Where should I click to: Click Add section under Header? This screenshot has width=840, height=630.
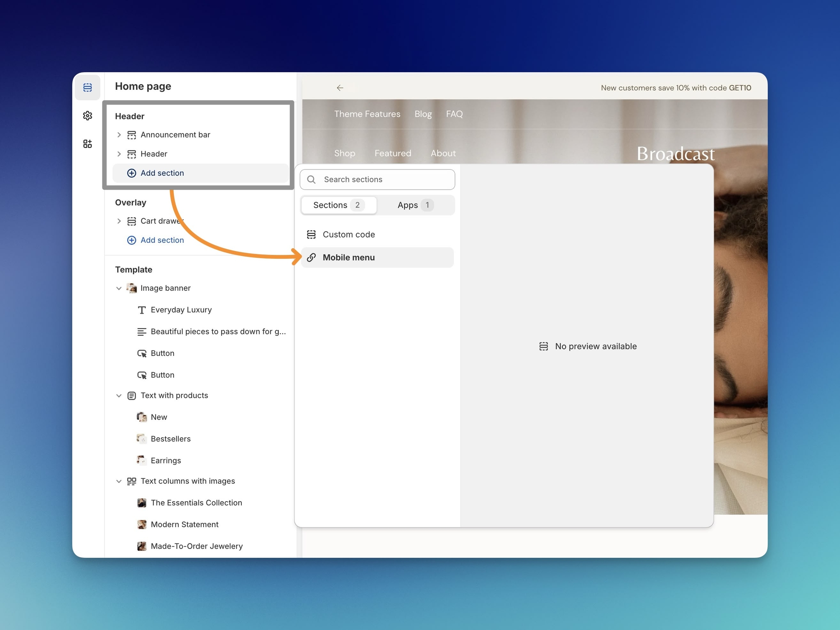point(162,173)
